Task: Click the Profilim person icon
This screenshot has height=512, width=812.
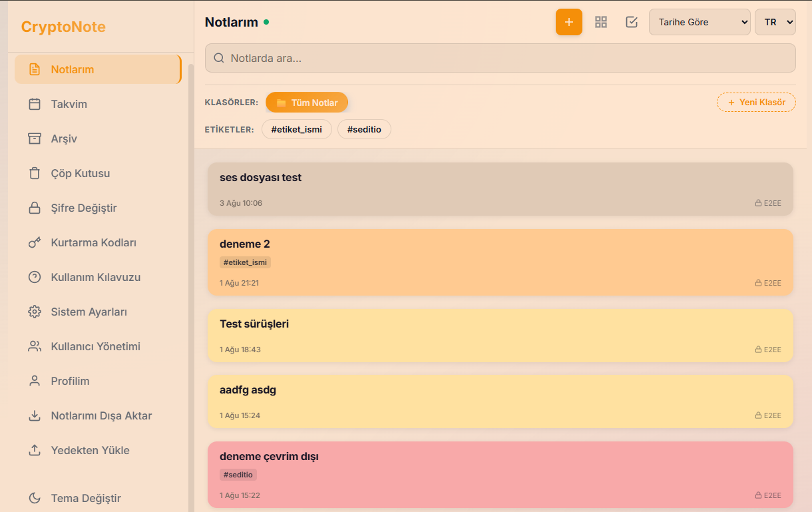Action: click(35, 381)
